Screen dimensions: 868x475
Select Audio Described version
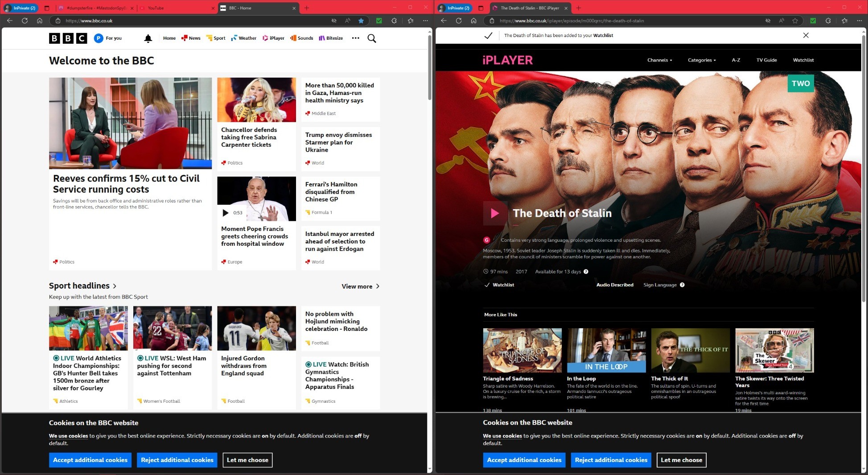pyautogui.click(x=615, y=285)
